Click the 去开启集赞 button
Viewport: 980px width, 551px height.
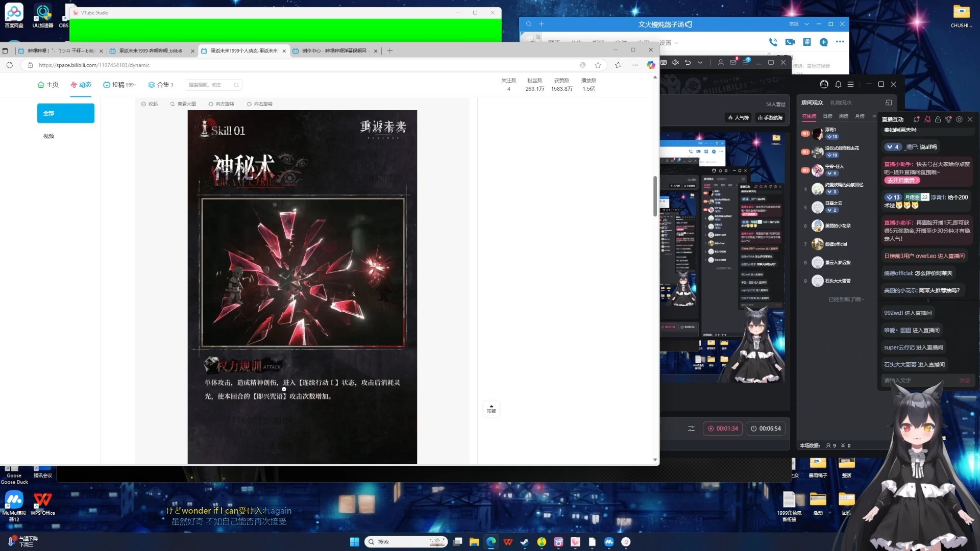[902, 180]
